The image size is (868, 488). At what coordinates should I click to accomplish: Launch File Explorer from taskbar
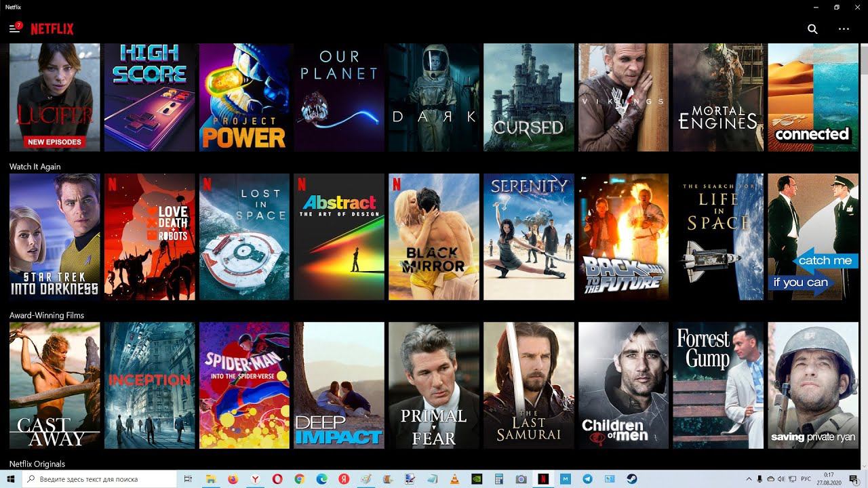coord(211,479)
